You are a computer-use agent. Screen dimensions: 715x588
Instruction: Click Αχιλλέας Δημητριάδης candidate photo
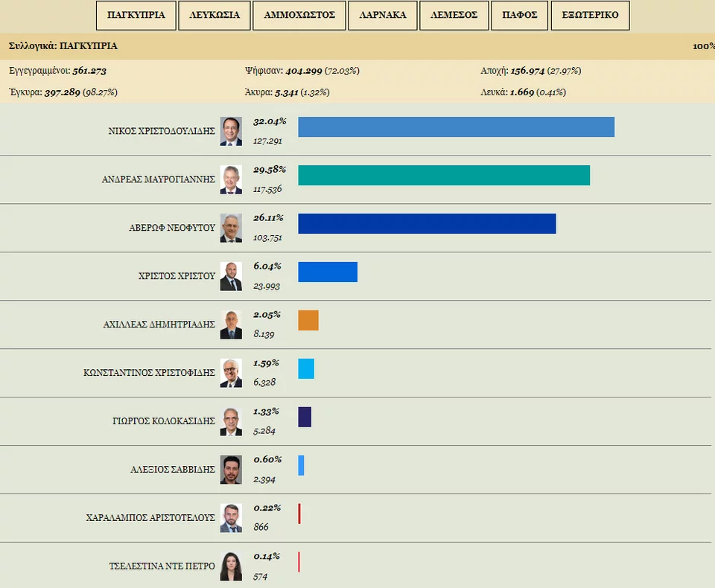pos(231,325)
